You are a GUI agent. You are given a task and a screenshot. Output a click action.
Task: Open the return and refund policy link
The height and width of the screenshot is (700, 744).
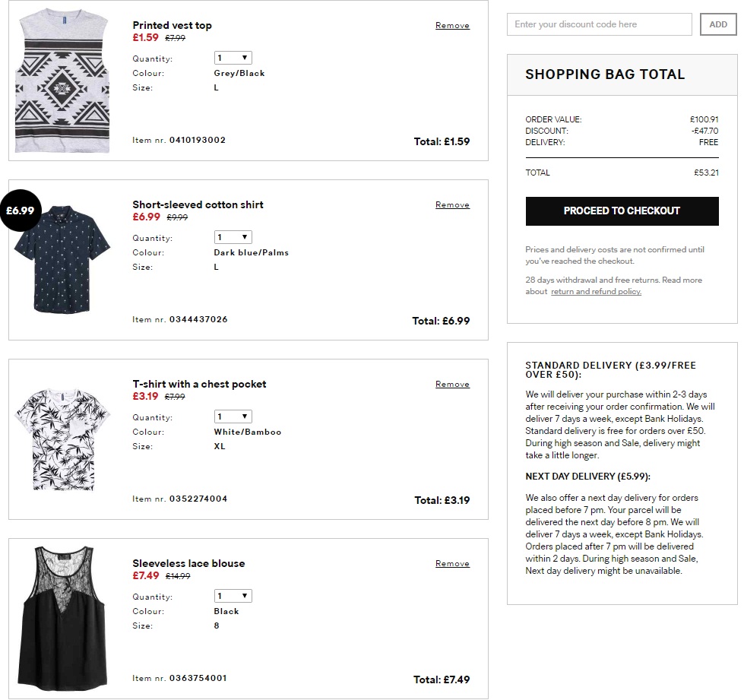tap(596, 292)
